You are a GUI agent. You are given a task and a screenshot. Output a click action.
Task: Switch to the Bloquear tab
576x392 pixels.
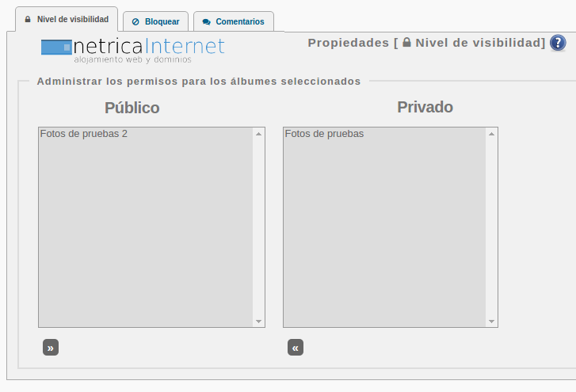tap(156, 21)
